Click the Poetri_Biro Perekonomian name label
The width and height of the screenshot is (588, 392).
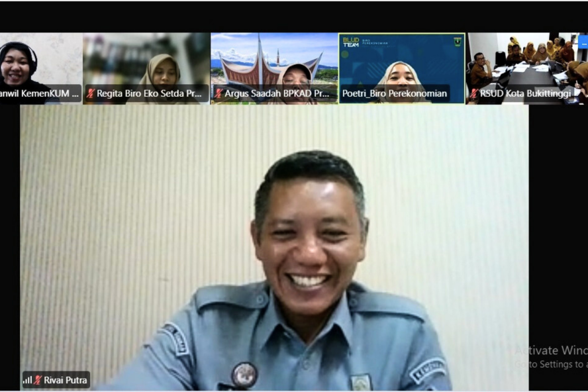coord(394,94)
